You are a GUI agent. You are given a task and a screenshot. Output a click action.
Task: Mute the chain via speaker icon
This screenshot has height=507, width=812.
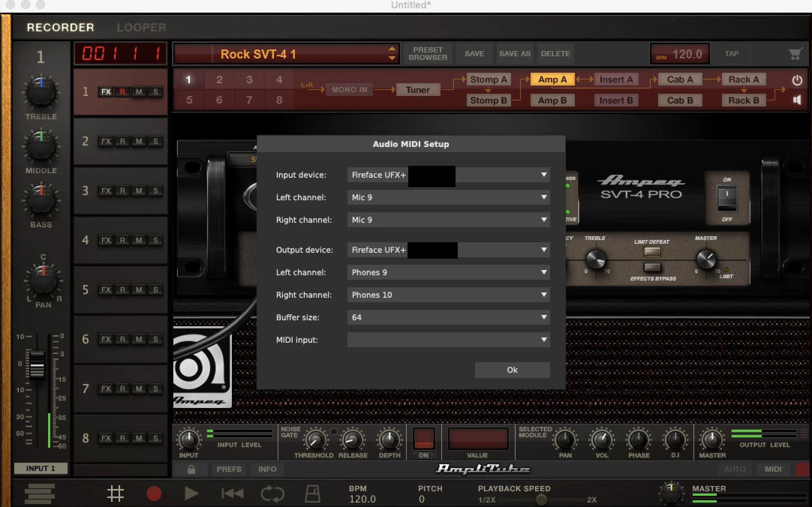(x=797, y=100)
